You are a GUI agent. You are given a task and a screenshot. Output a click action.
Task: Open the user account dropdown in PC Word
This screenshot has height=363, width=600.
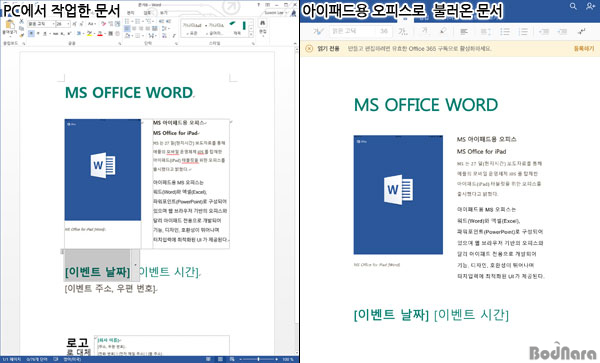point(276,13)
